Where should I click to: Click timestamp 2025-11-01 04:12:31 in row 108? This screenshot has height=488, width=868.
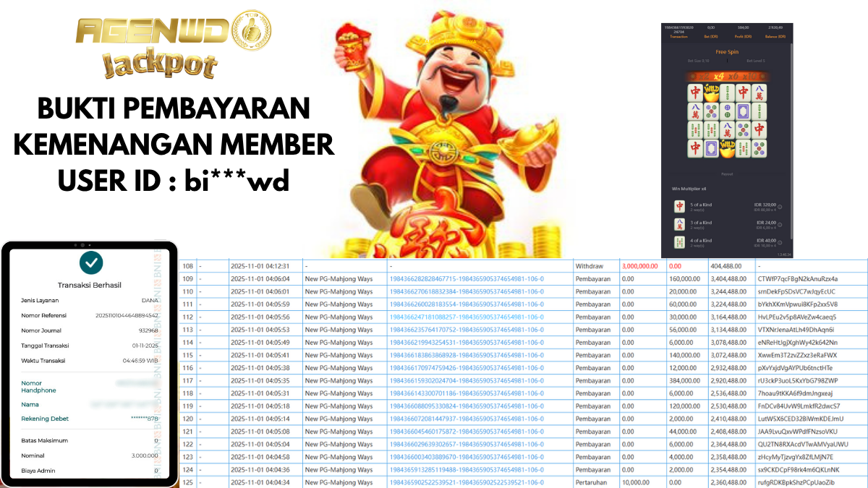point(260,266)
